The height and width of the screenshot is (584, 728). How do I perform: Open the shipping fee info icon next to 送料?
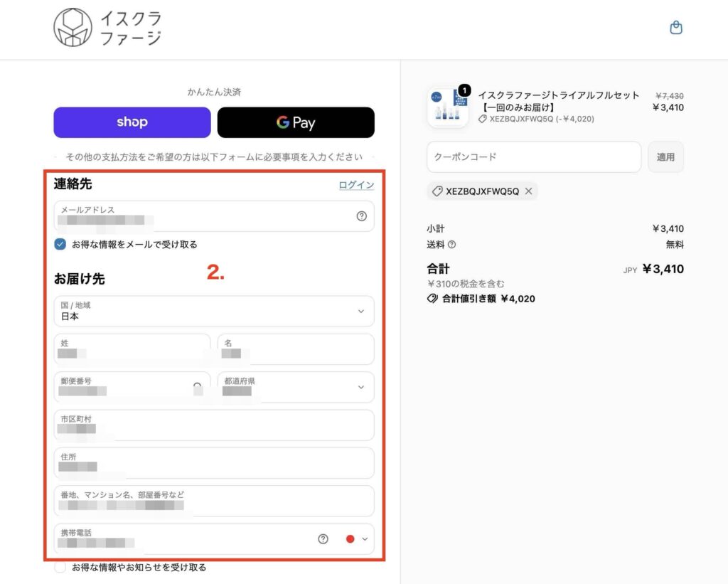point(451,245)
